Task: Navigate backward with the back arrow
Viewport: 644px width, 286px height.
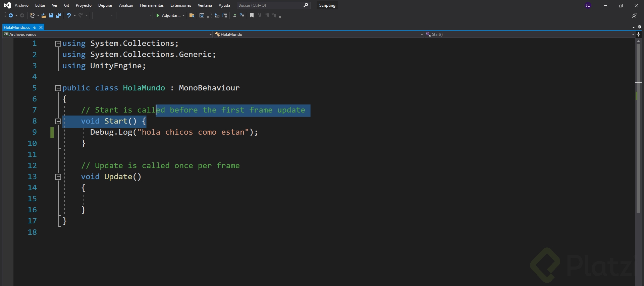Action: (11, 15)
